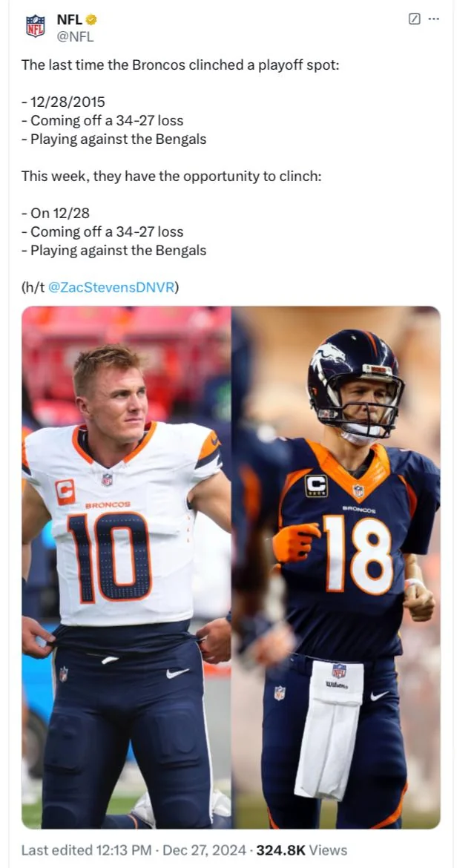Click the orange captain C patch on white jersey
The height and width of the screenshot is (868, 474).
65,492
